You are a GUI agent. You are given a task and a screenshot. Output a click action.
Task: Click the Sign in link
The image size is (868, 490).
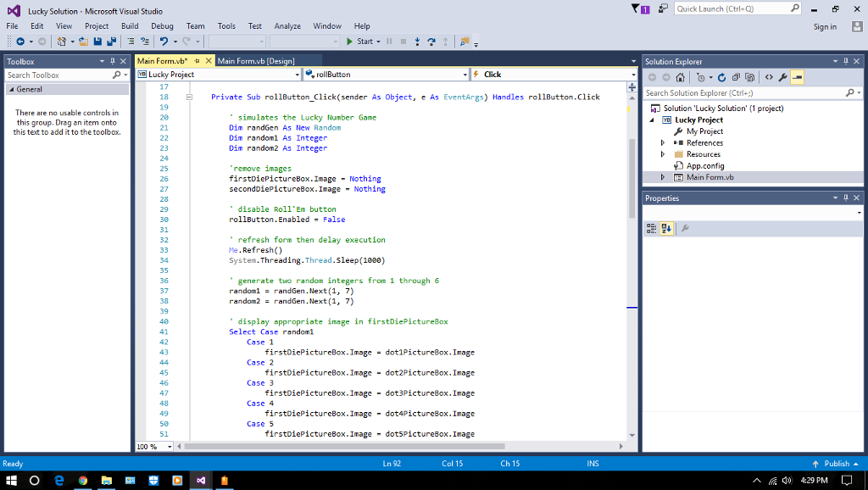click(824, 25)
